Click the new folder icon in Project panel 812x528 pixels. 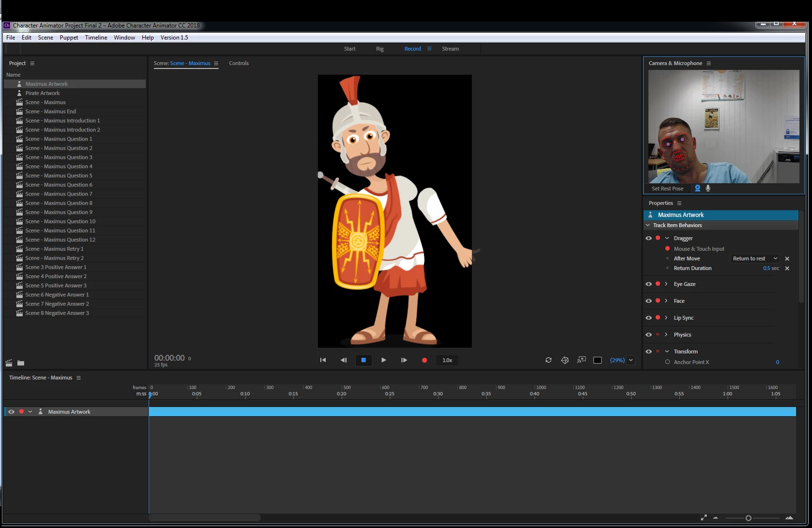point(21,363)
